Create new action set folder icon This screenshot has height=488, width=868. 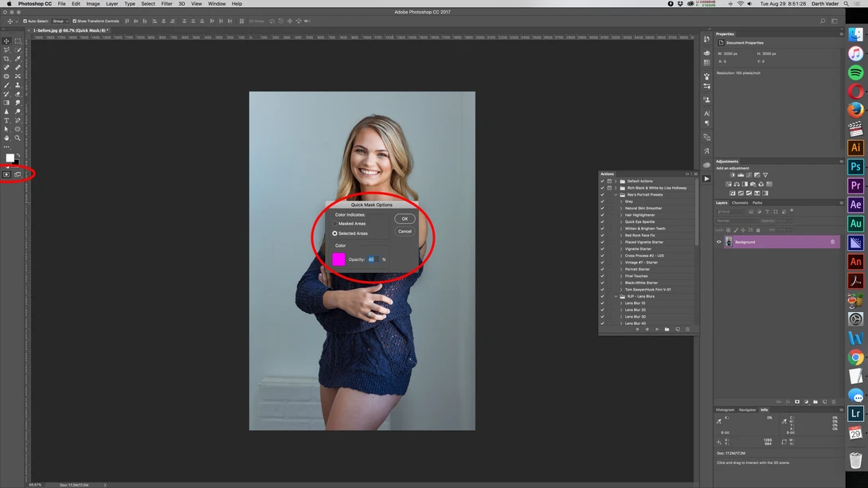pos(667,330)
